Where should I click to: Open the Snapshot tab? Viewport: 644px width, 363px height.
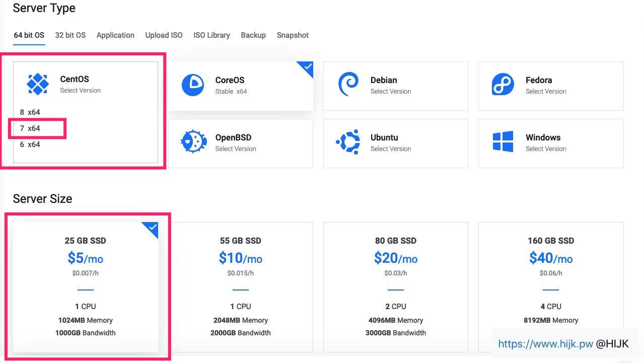[293, 35]
